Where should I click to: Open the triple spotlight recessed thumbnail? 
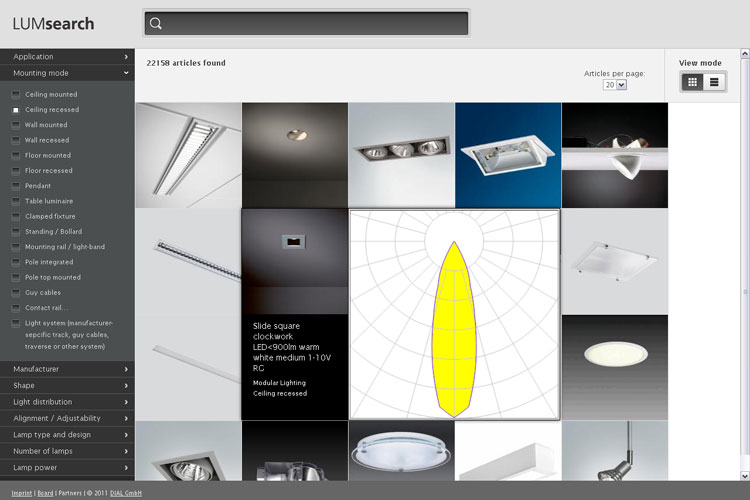point(402,155)
